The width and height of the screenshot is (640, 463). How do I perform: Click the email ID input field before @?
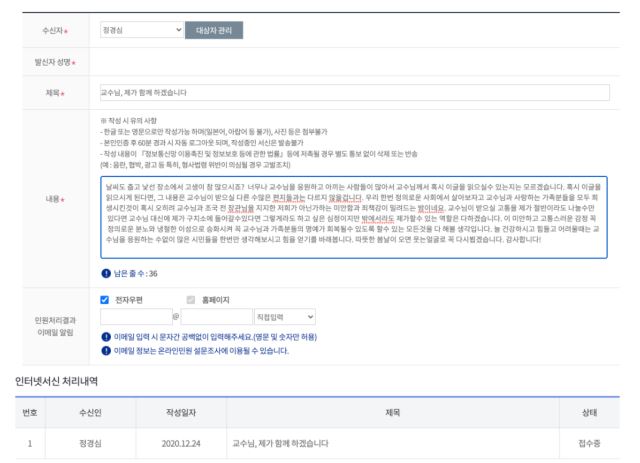[x=136, y=317]
